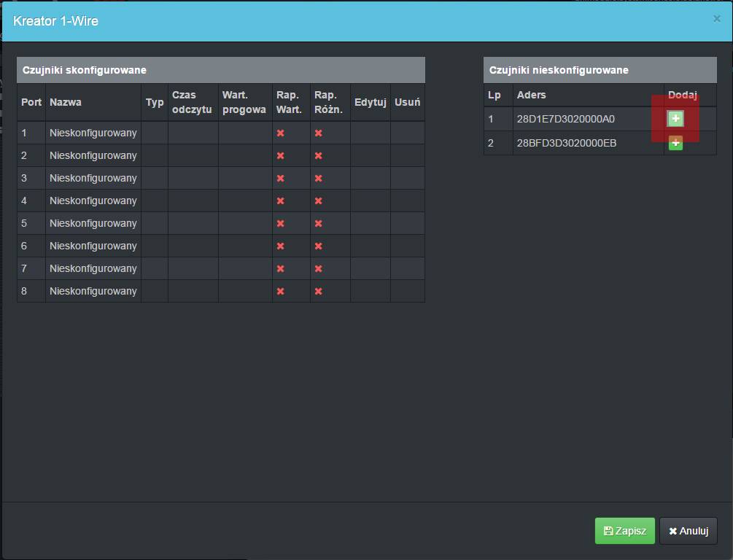Select the address 28BFD3D3020000EB cell
This screenshot has height=560, width=733.
(566, 143)
